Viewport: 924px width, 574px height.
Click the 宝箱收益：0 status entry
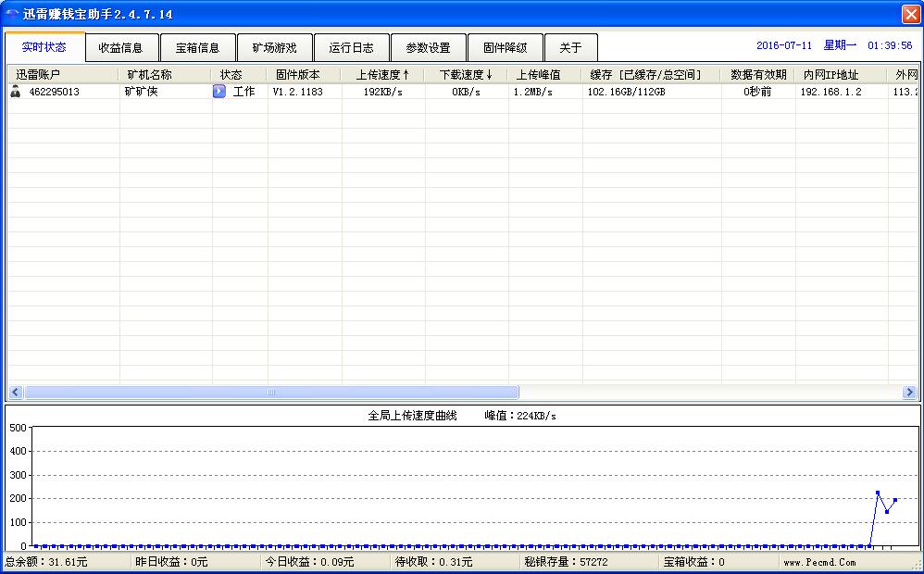point(694,562)
